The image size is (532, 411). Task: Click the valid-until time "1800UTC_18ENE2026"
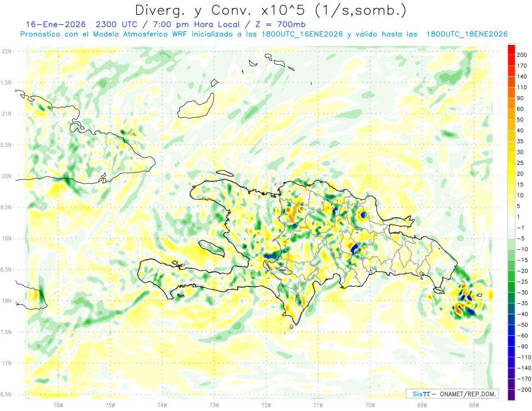pos(467,34)
